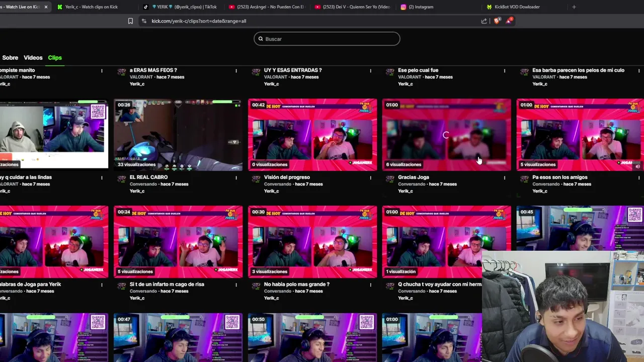Open the Brave Rewards triangle icon

tap(509, 21)
